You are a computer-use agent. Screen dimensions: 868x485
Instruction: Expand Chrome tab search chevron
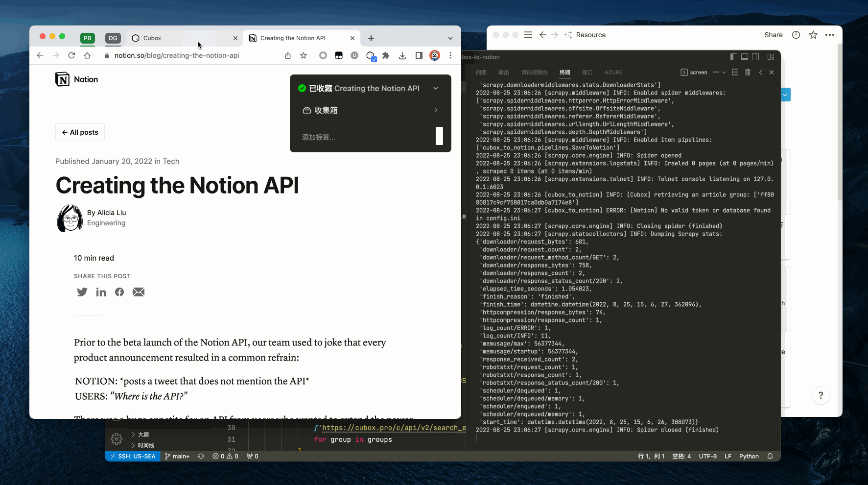[x=450, y=38]
